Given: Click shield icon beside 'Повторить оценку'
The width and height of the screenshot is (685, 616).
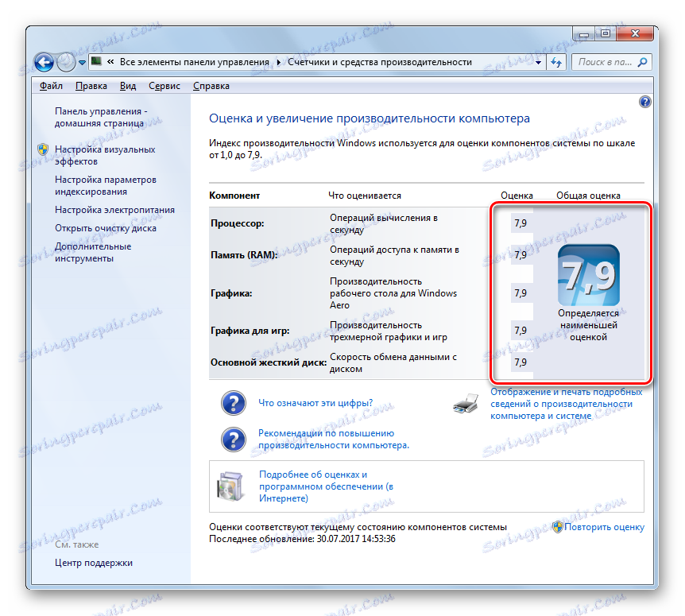Looking at the screenshot, I should tap(557, 527).
